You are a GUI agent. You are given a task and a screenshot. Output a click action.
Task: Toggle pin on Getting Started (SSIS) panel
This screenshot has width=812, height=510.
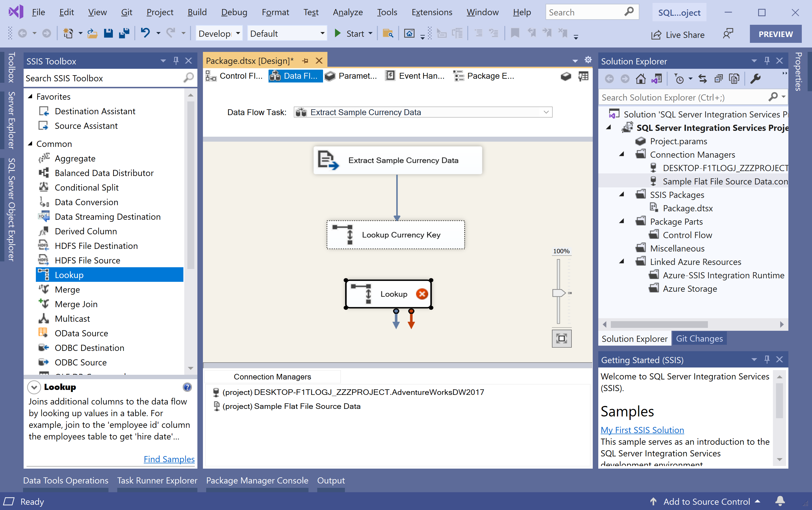pyautogui.click(x=767, y=359)
